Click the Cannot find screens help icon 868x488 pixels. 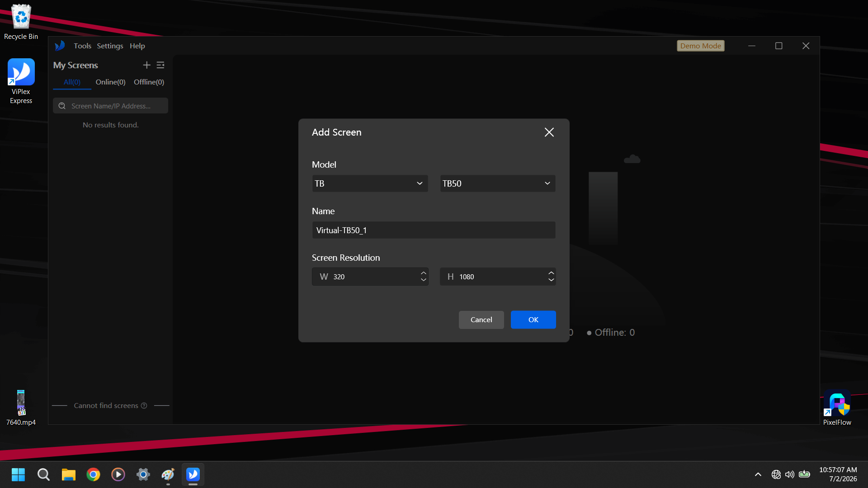coord(144,406)
